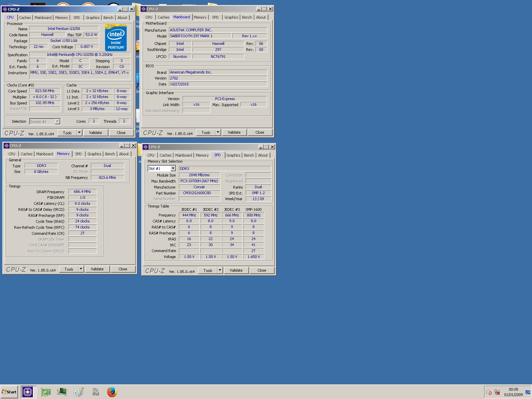Open Mainboard tab in SPD window
The height and width of the screenshot is (399, 532).
click(x=184, y=155)
